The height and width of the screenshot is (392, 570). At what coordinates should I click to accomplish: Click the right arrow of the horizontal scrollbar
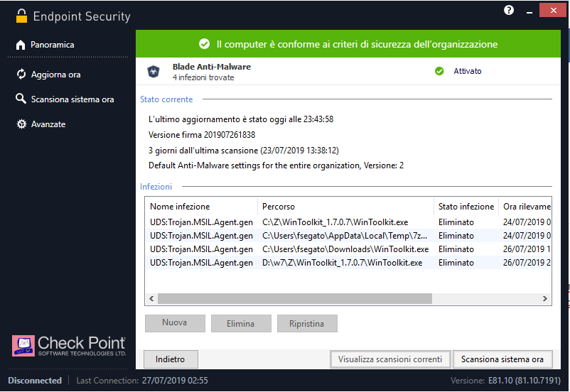[x=545, y=299]
